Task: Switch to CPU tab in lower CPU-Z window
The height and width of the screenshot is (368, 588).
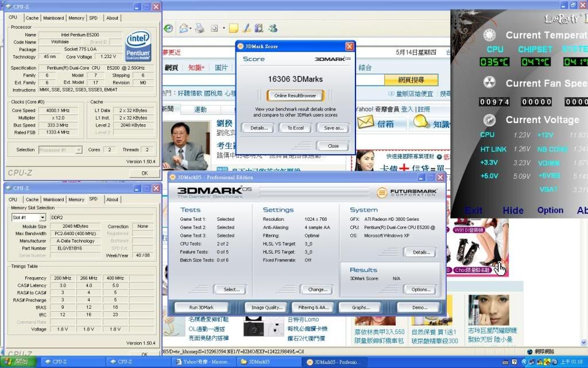Action: [13, 200]
